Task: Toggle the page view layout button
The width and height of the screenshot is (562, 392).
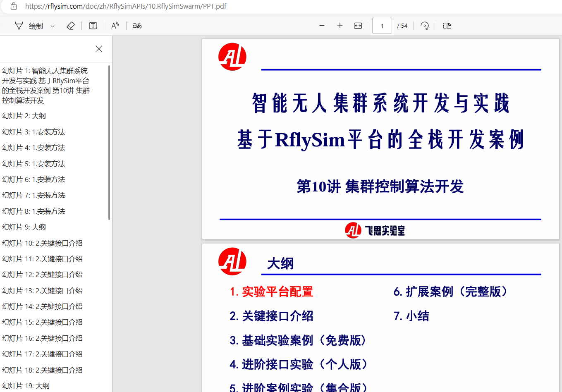Action: point(447,26)
